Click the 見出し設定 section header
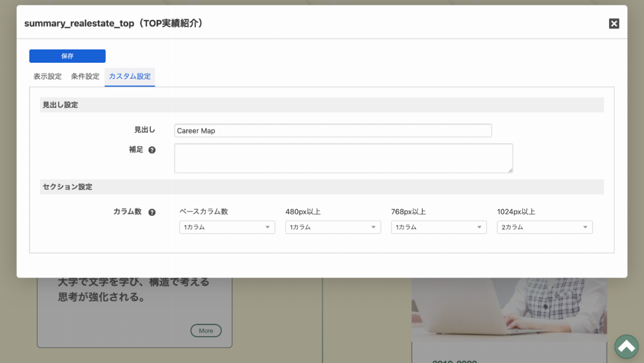 (322, 105)
